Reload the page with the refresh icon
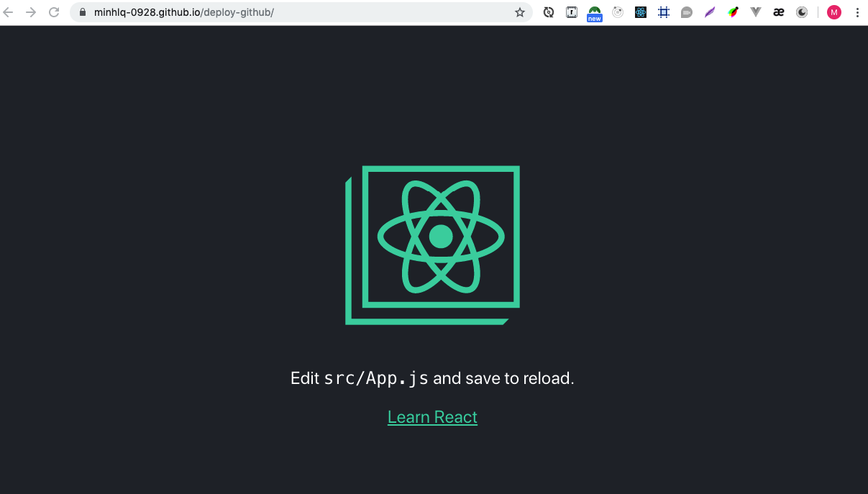868x494 pixels. click(x=53, y=12)
